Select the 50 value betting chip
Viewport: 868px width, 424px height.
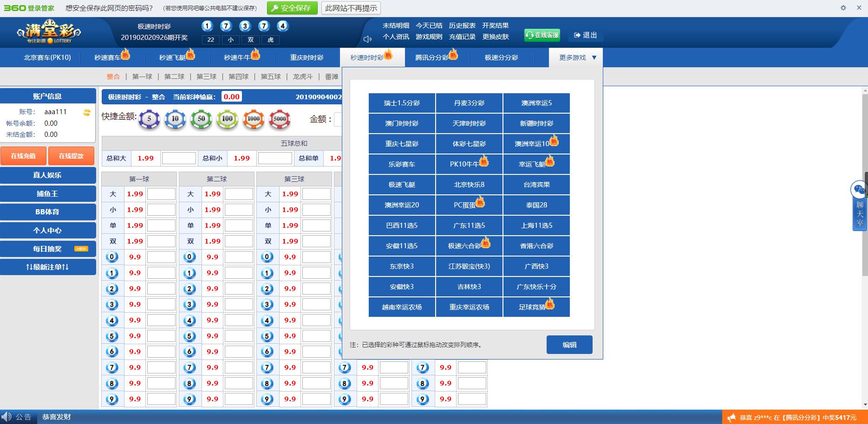pos(201,119)
